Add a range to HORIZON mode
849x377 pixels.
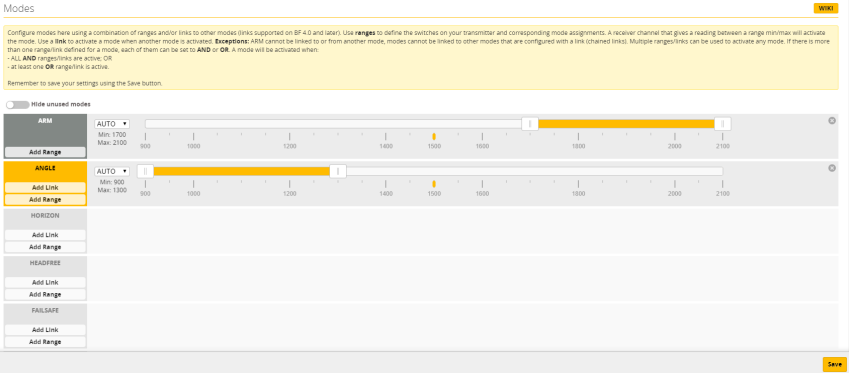point(45,247)
